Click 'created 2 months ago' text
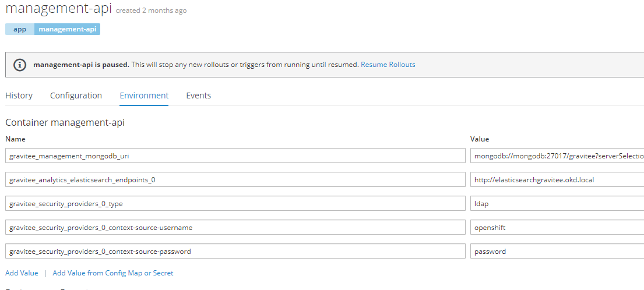Image resolution: width=644 pixels, height=290 pixels. [151, 10]
